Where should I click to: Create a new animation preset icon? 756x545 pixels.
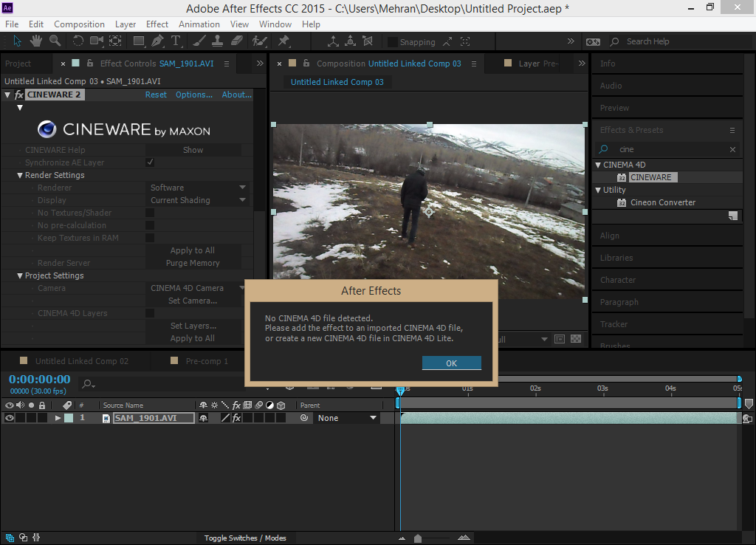tap(733, 216)
